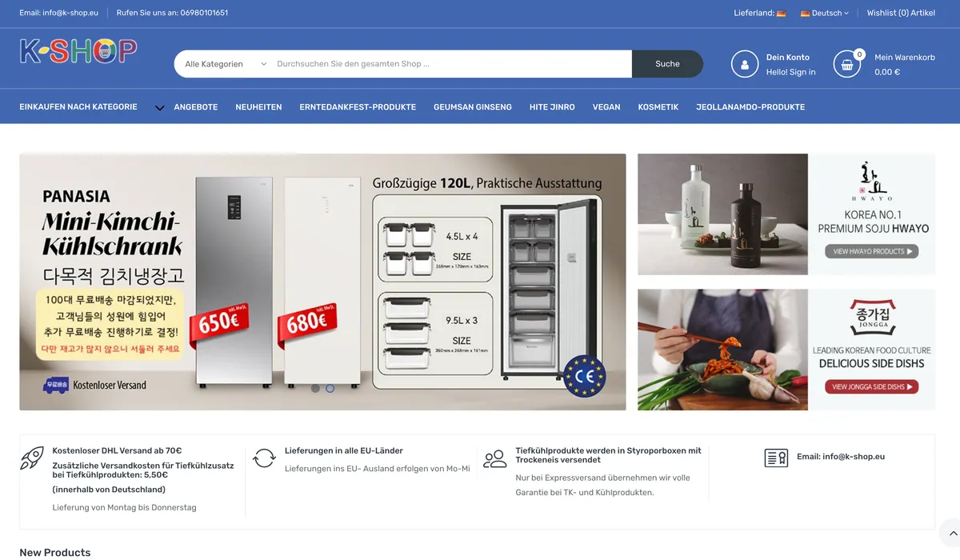Click the Hello! Sign in link
The height and width of the screenshot is (560, 960).
pos(791,72)
